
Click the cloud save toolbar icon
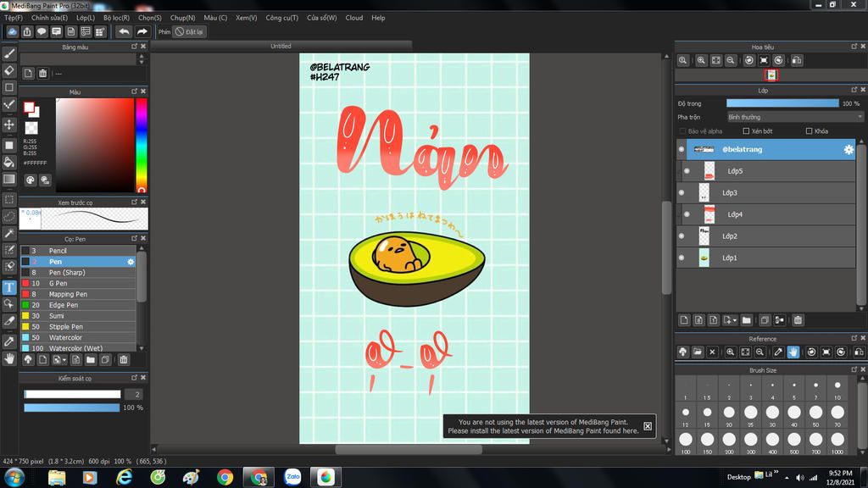click(x=12, y=31)
